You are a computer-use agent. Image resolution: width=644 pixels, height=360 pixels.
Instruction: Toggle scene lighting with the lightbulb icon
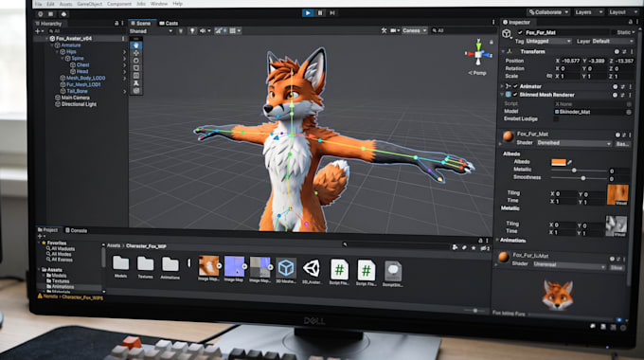(x=192, y=31)
